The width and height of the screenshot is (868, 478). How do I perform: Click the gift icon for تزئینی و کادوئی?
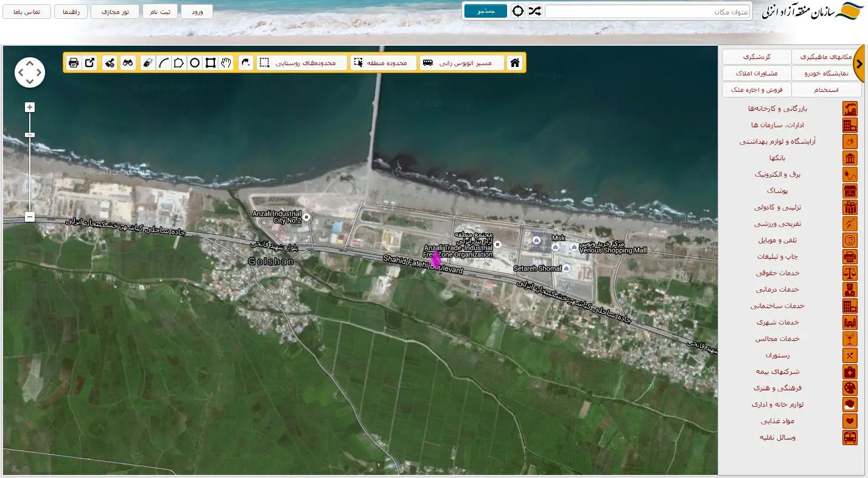click(850, 208)
